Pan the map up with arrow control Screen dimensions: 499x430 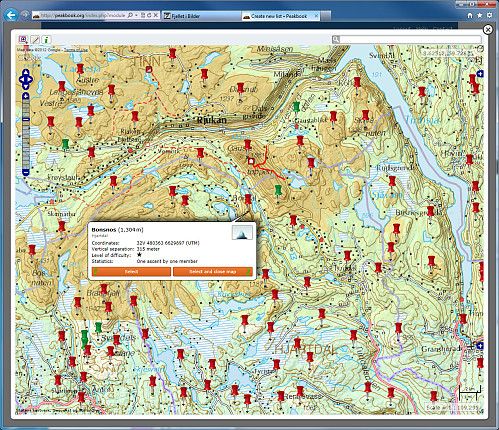pos(26,73)
